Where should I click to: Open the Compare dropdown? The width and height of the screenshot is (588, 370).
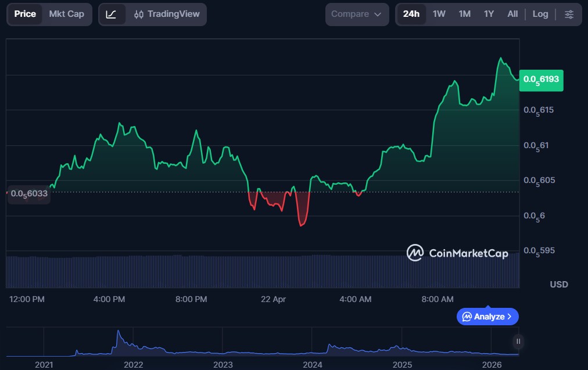pos(356,14)
